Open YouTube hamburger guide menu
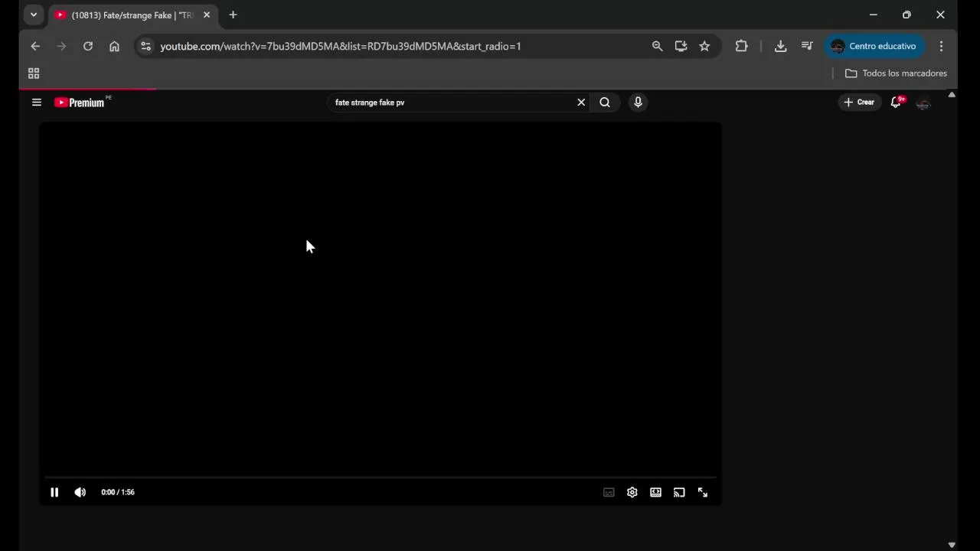This screenshot has width=980, height=551. tap(36, 102)
